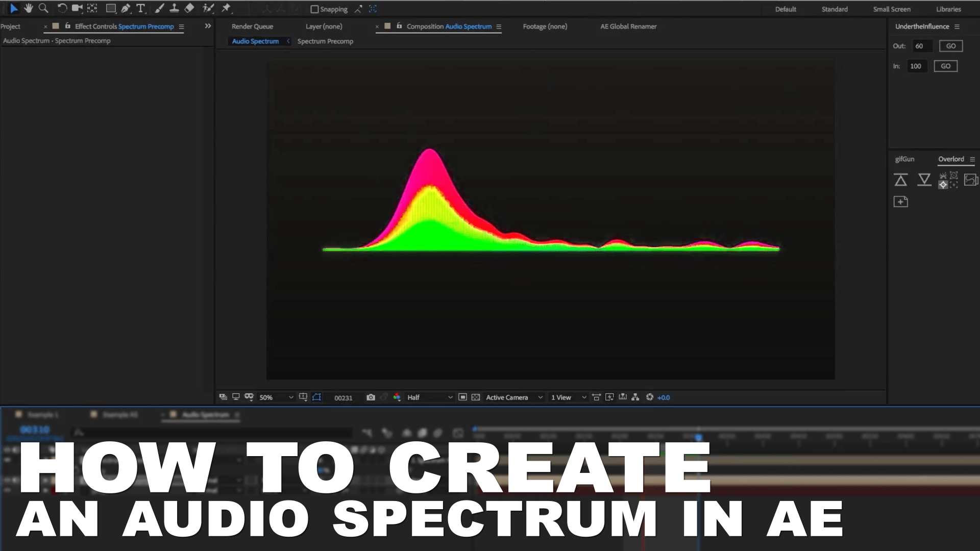Enable the Snapping checkbox
Image resolution: width=980 pixels, height=551 pixels.
click(x=315, y=9)
